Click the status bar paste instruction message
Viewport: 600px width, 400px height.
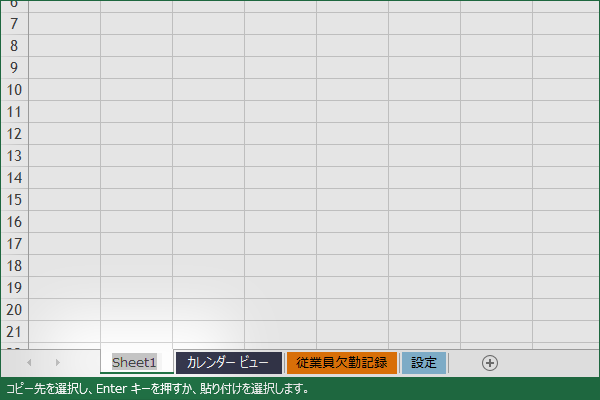tap(157, 389)
